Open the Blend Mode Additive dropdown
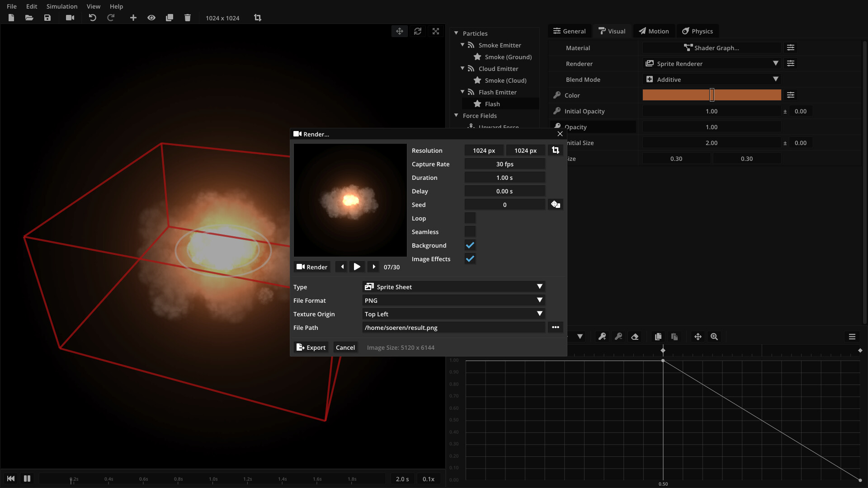 [x=712, y=80]
